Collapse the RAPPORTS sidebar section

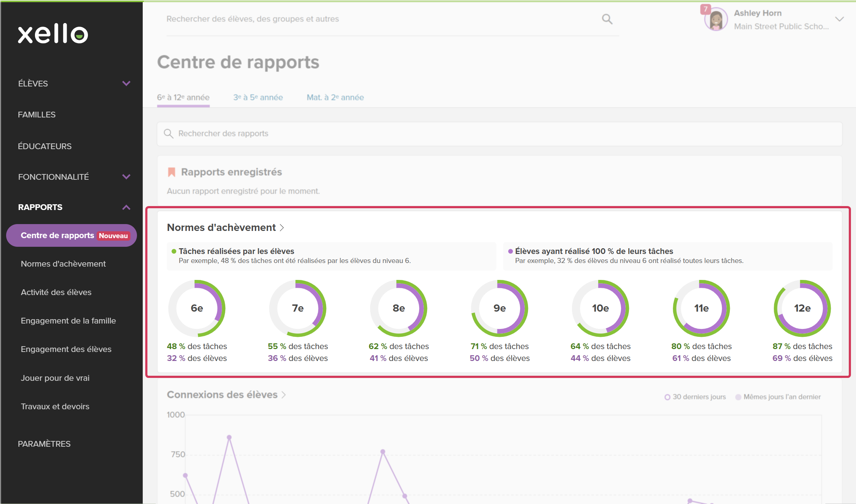point(126,207)
